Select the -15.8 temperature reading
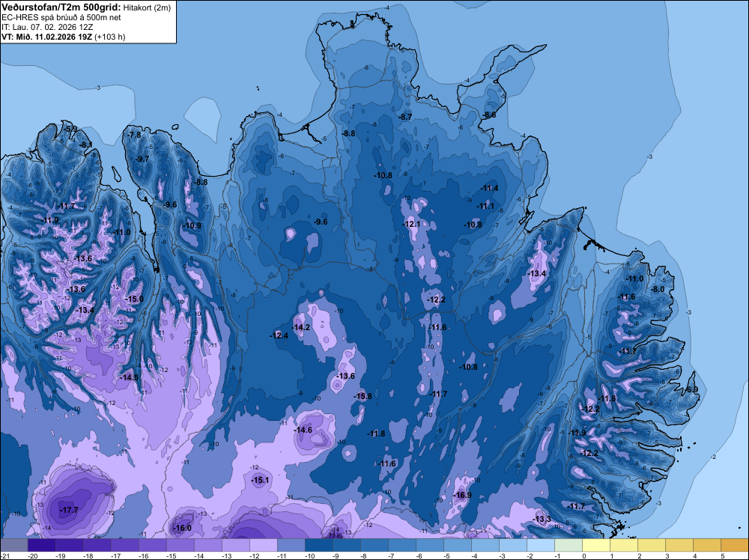Screen dimensions: 749x560 pos(363,396)
